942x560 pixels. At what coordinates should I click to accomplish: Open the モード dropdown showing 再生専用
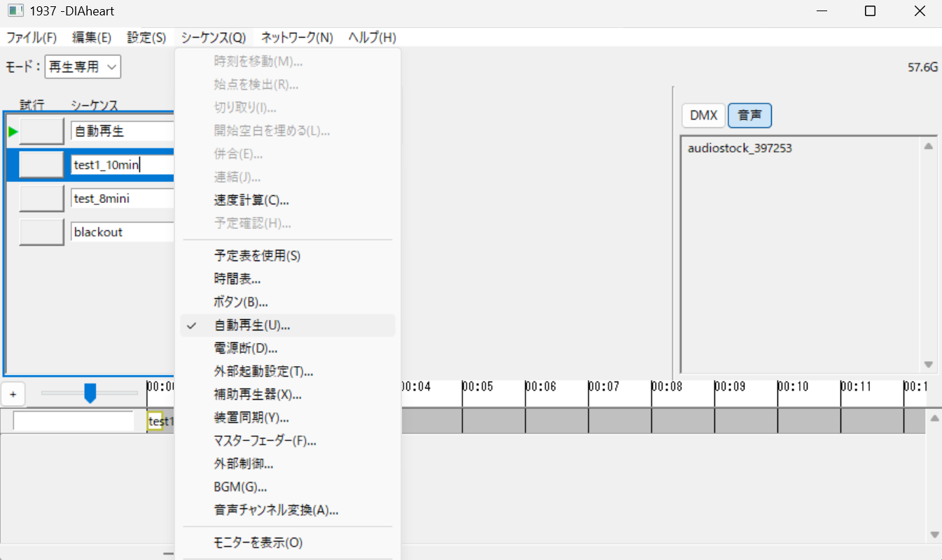83,67
